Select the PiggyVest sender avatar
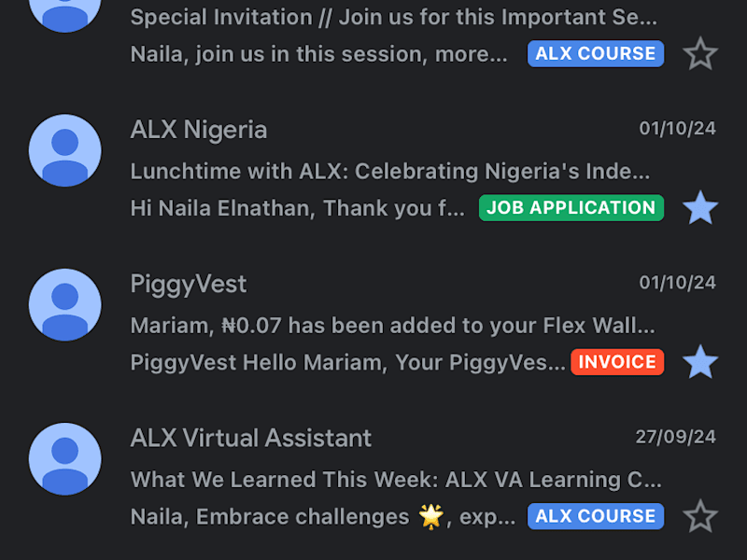Image resolution: width=747 pixels, height=560 pixels. pos(64,305)
